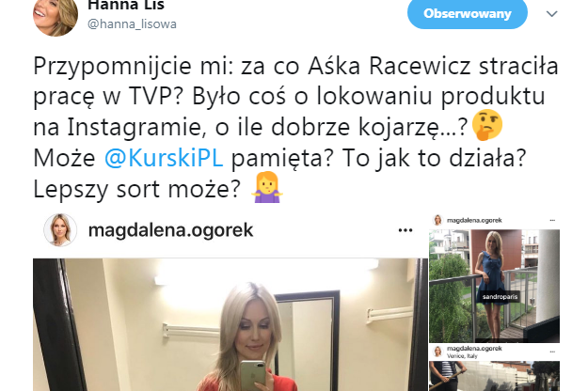Viewport: 588px width, 391px height.
Task: Open three-dot menu on Venice post
Action: pyautogui.click(x=552, y=352)
